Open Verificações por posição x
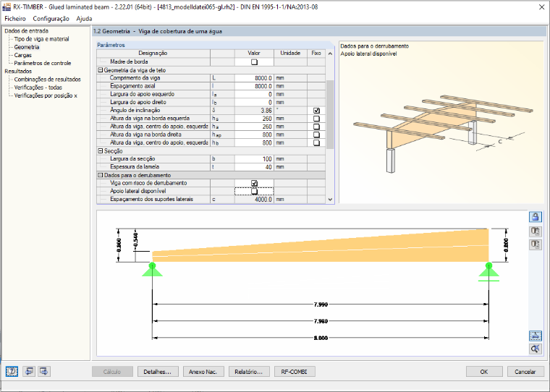This screenshot has height=392, width=550. coord(46,95)
